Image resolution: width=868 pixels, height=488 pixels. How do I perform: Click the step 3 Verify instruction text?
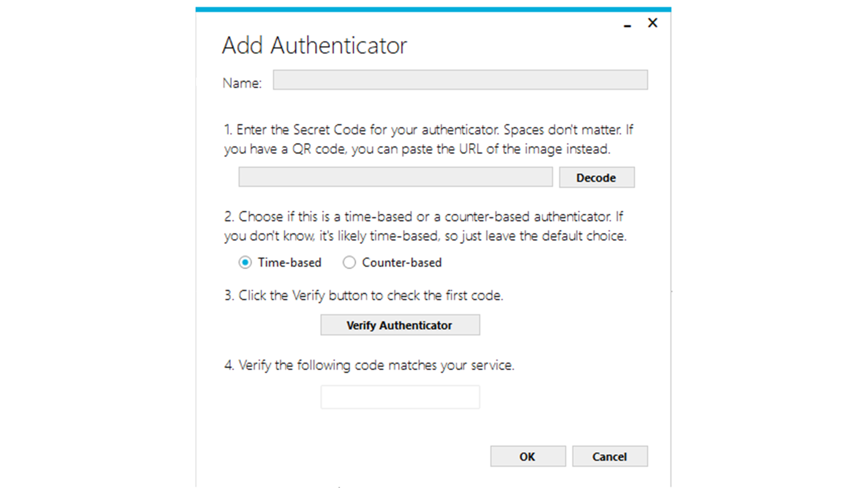coord(363,296)
